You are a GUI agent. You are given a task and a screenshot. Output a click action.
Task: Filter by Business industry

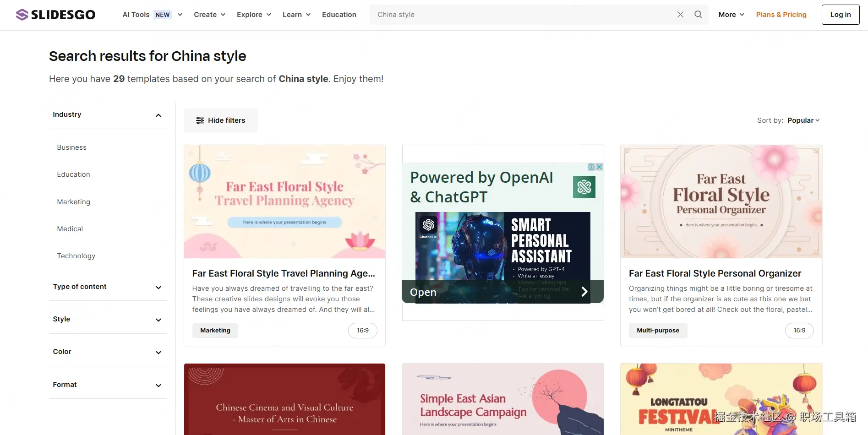[71, 147]
